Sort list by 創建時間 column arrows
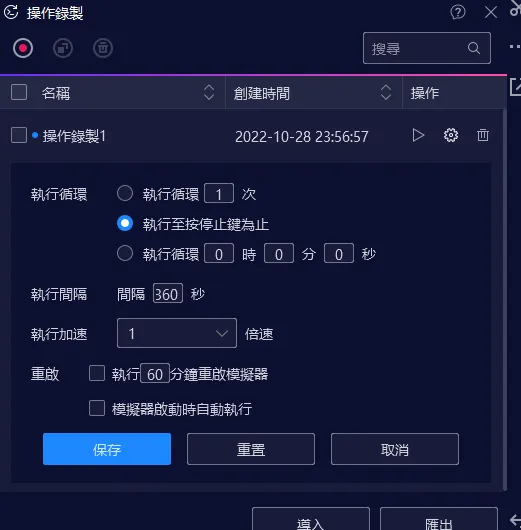The width and height of the screenshot is (521, 530). pos(386,92)
